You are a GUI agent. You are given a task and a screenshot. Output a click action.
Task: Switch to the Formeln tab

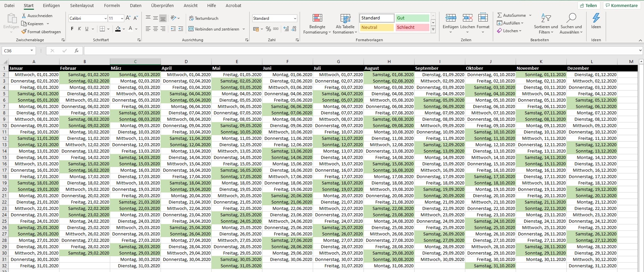(112, 5)
